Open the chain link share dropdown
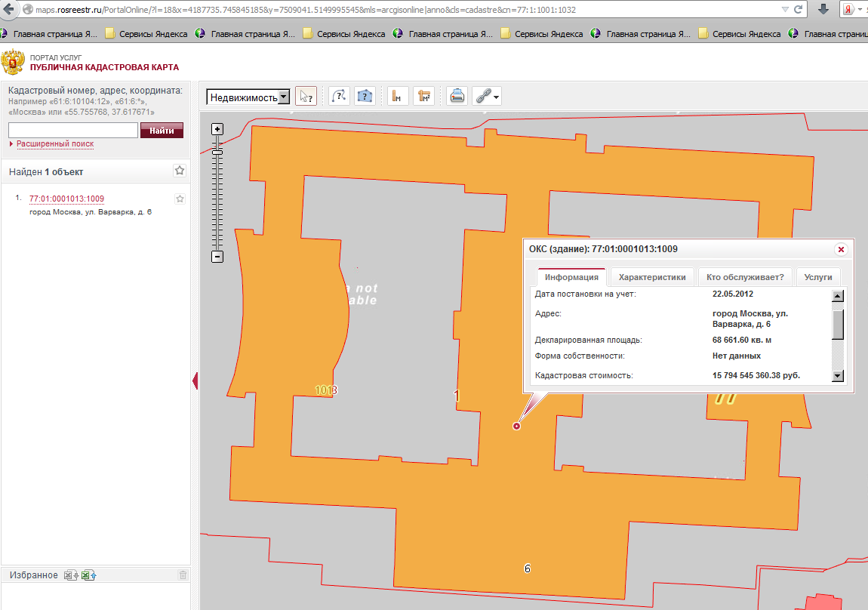868x610 pixels. 487,97
